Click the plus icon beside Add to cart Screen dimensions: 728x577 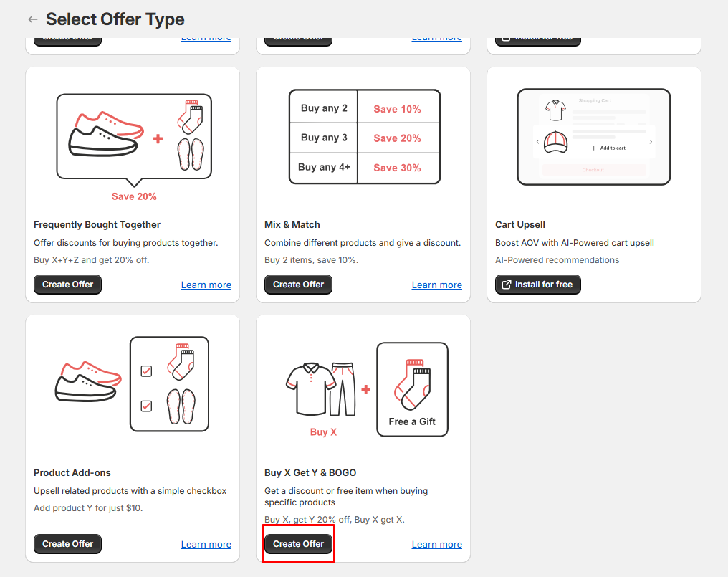click(x=594, y=148)
